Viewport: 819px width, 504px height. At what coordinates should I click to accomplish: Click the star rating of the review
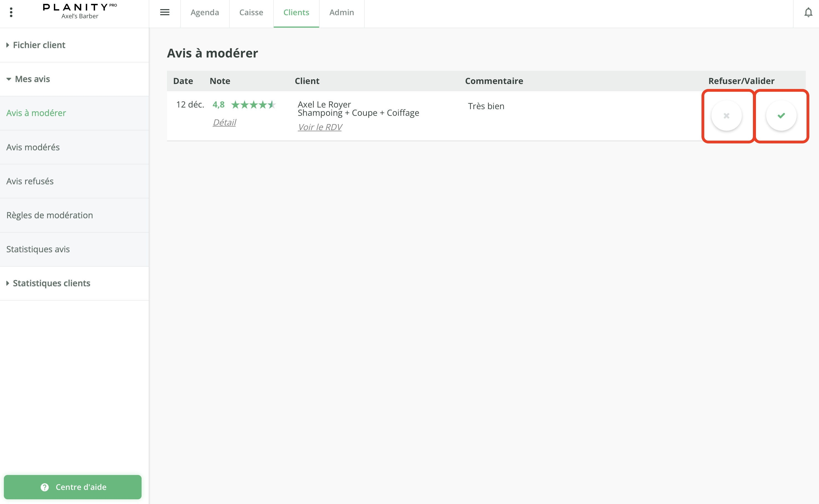pos(254,105)
